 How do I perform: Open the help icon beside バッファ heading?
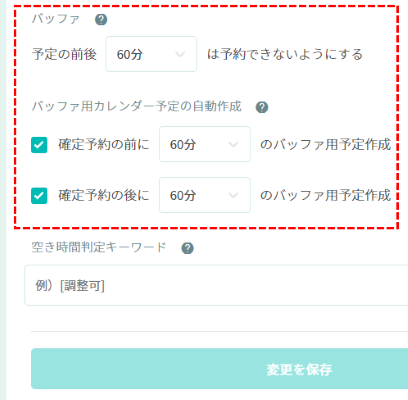click(x=101, y=20)
